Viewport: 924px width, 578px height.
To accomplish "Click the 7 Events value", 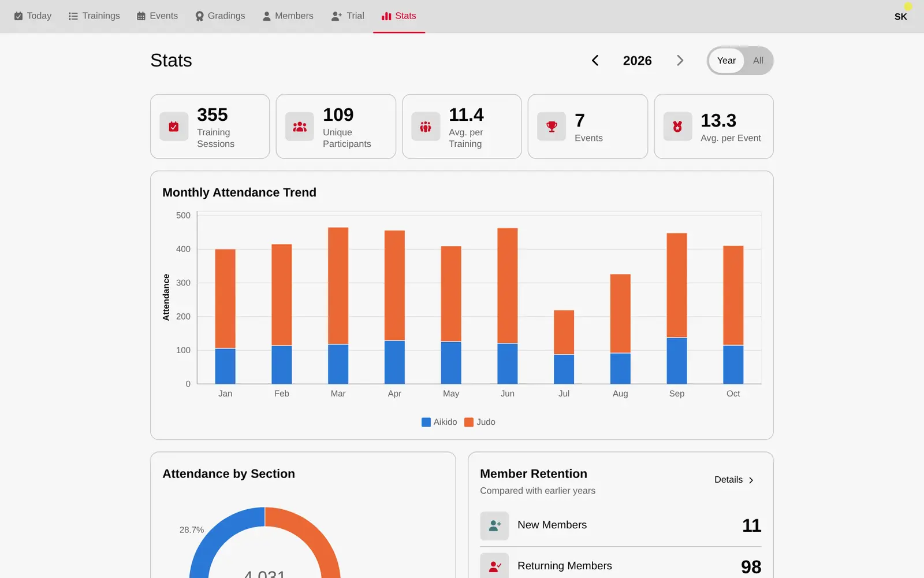I will tap(580, 120).
